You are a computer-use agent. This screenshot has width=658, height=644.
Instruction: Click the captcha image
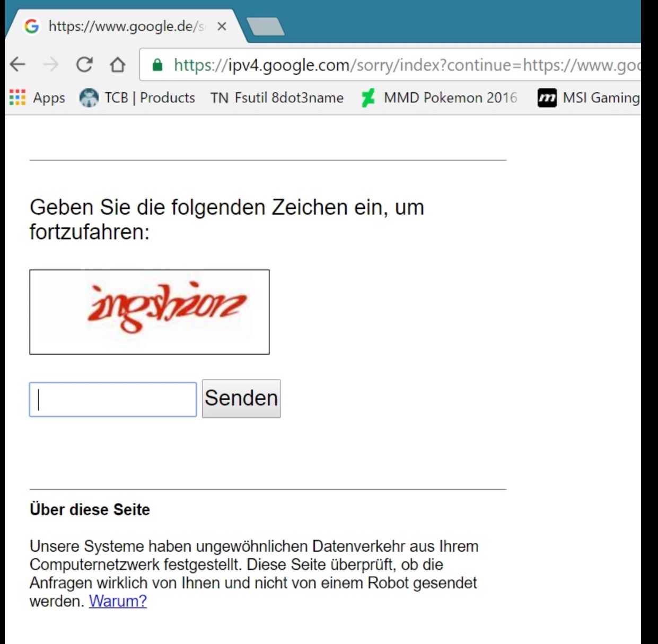[150, 312]
